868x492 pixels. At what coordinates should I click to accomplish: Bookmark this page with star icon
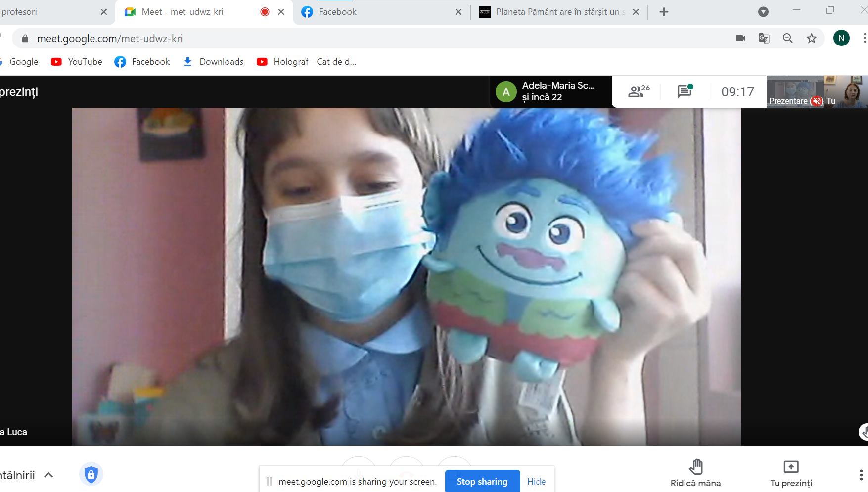pyautogui.click(x=812, y=38)
